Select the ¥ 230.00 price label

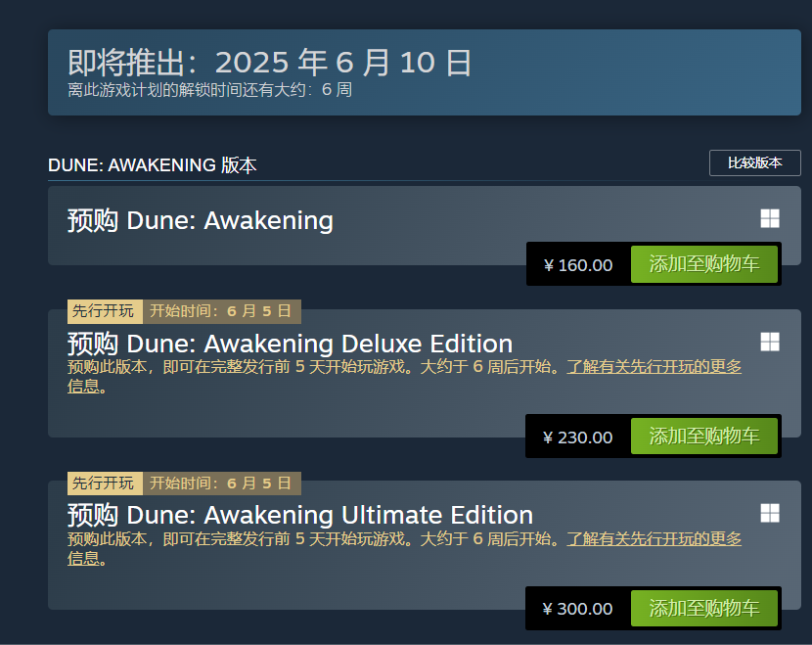click(x=578, y=438)
